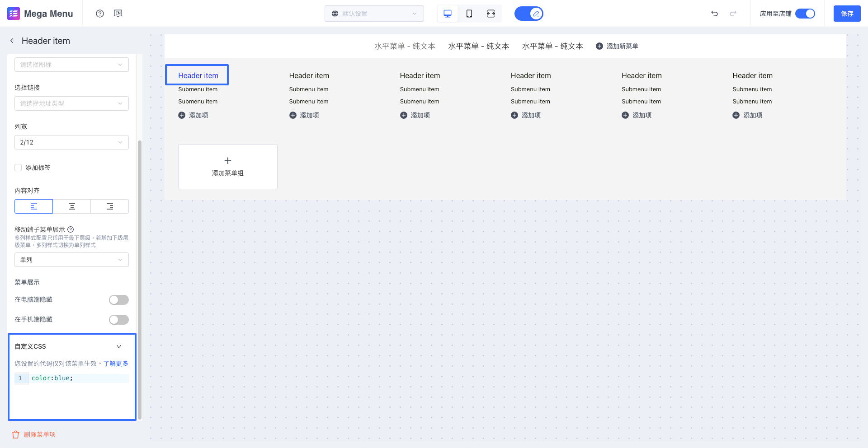The width and height of the screenshot is (868, 448).
Task: Click second Submenu item in fifth column
Action: (641, 102)
